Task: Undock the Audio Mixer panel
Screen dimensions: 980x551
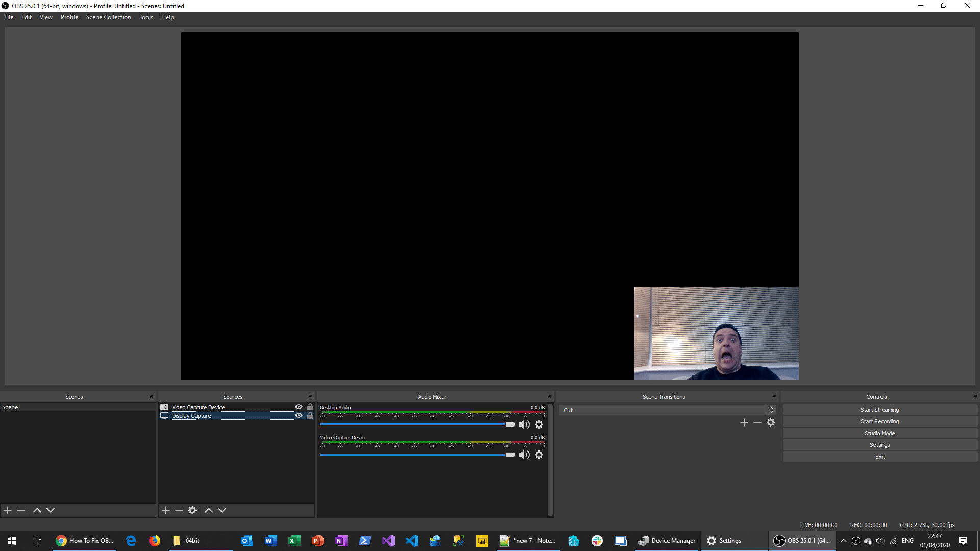Action: [550, 397]
